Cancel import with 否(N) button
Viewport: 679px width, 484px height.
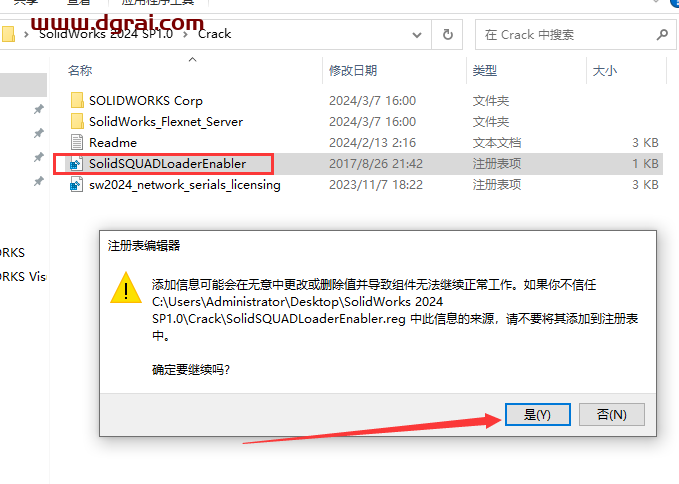[x=611, y=414]
